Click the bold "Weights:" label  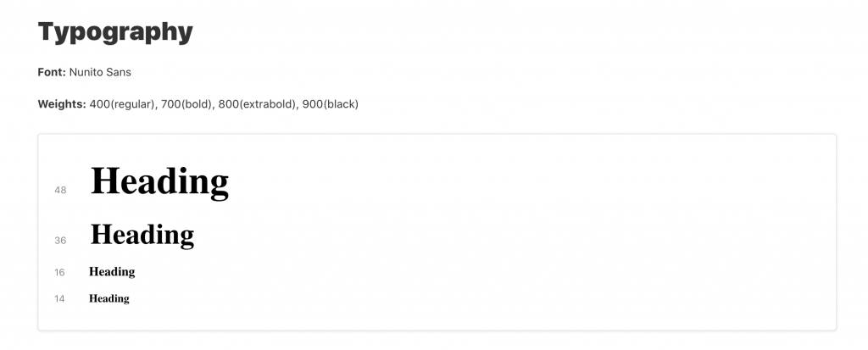(x=62, y=104)
